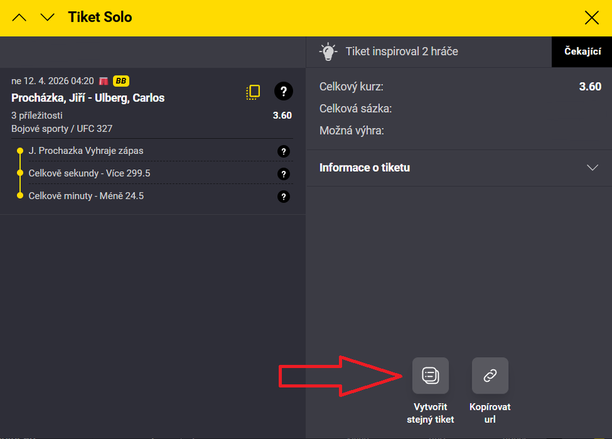Viewport: 612px width, 439px height.
Task: Open help for Procházka - Ulberg match
Action: 283,92
